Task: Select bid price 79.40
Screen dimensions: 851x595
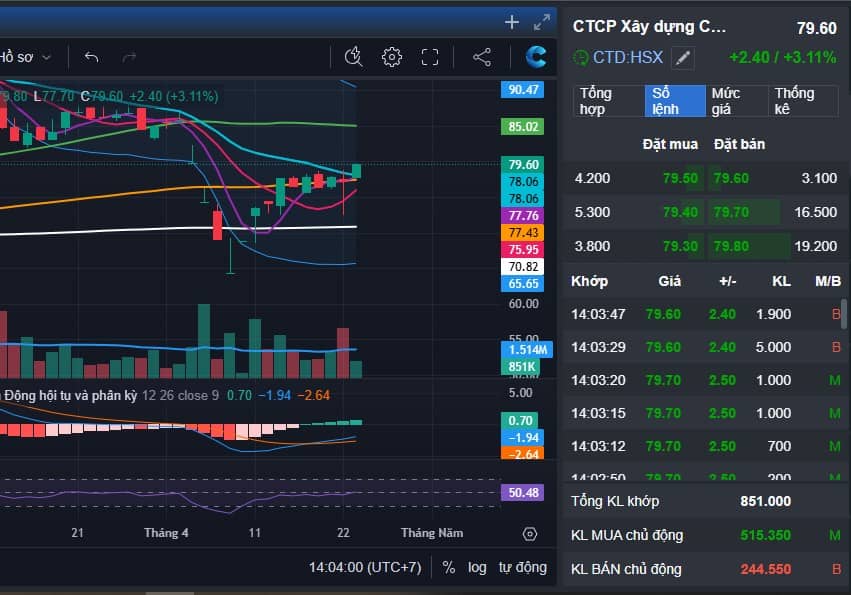Action: click(x=680, y=212)
